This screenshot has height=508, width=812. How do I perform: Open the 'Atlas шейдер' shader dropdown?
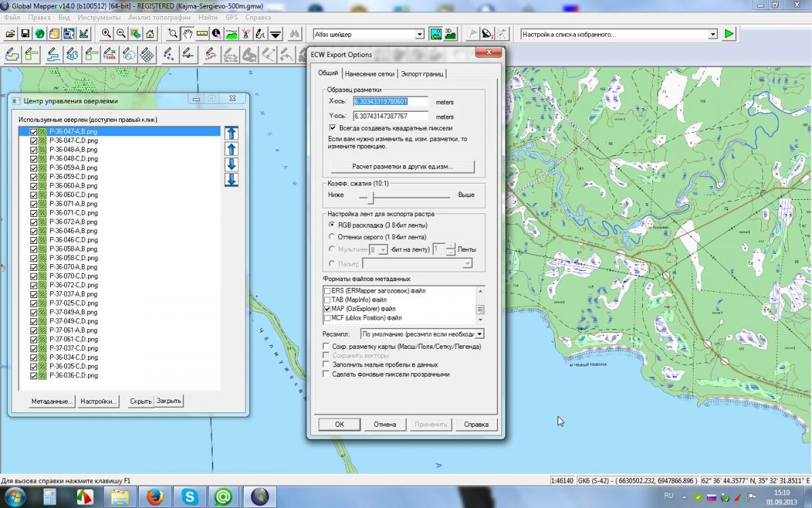pos(420,34)
